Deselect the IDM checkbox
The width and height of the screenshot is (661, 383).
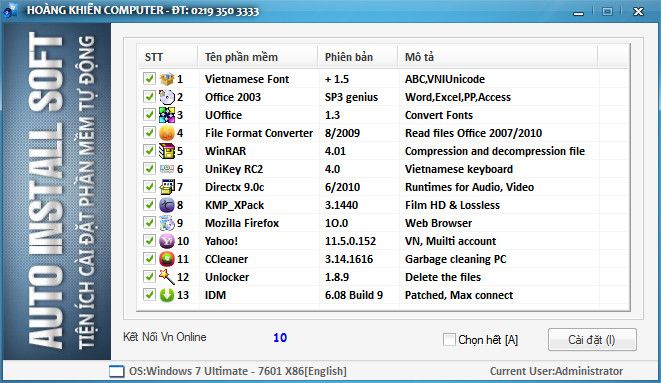[149, 295]
